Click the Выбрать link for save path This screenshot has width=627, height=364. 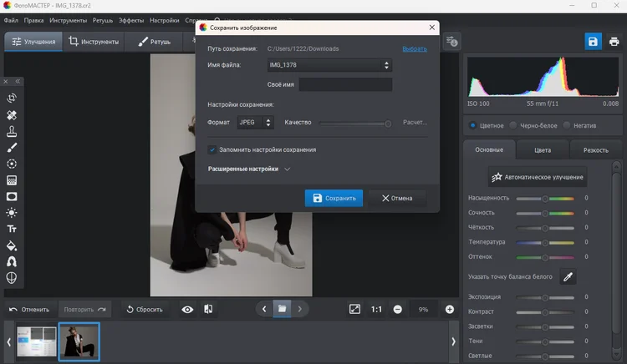click(414, 49)
